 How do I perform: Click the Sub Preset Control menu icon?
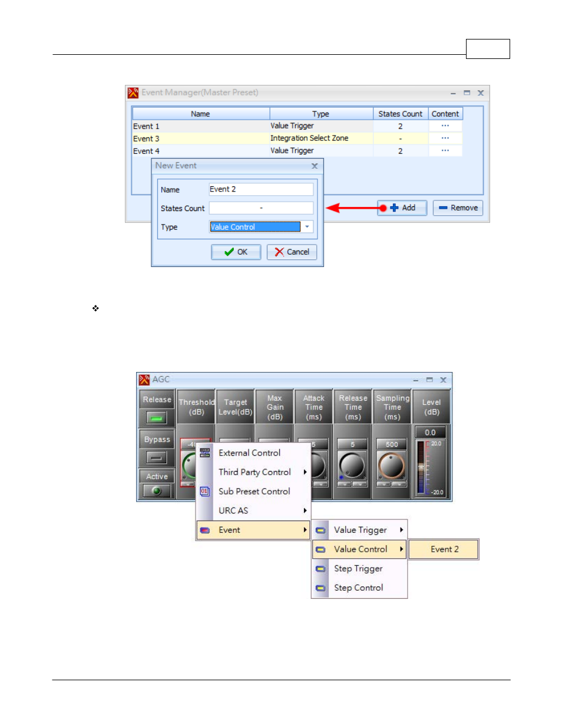(x=205, y=491)
